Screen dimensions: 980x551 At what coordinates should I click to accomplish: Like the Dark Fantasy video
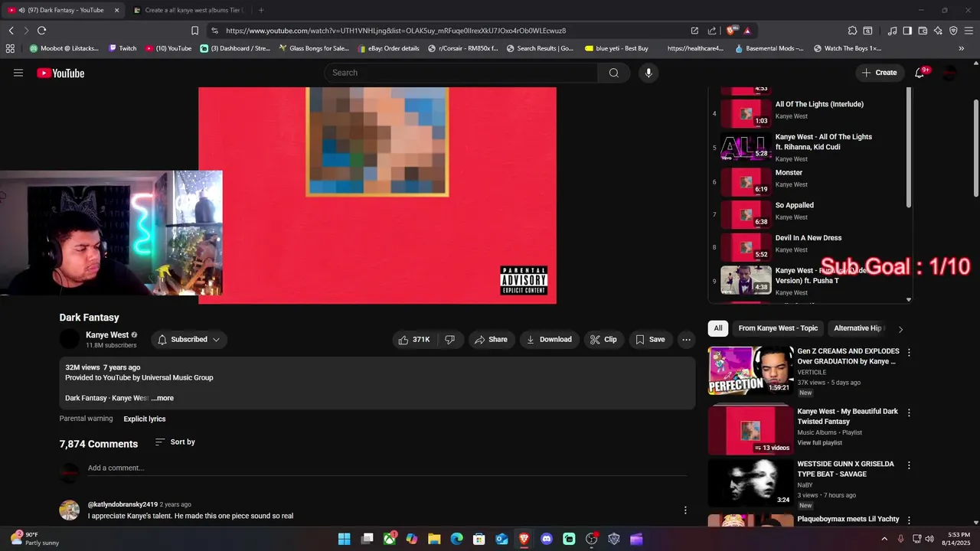[x=413, y=340]
